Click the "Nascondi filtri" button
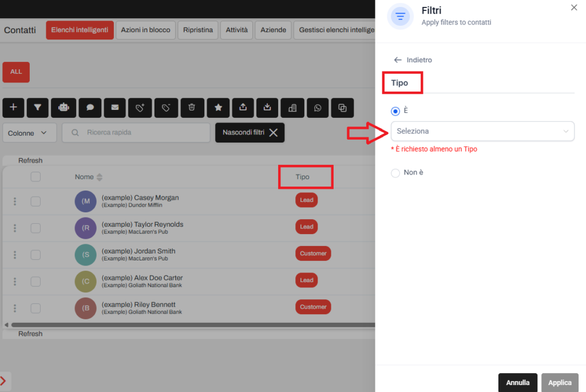The height and width of the screenshot is (392, 586). (250, 133)
